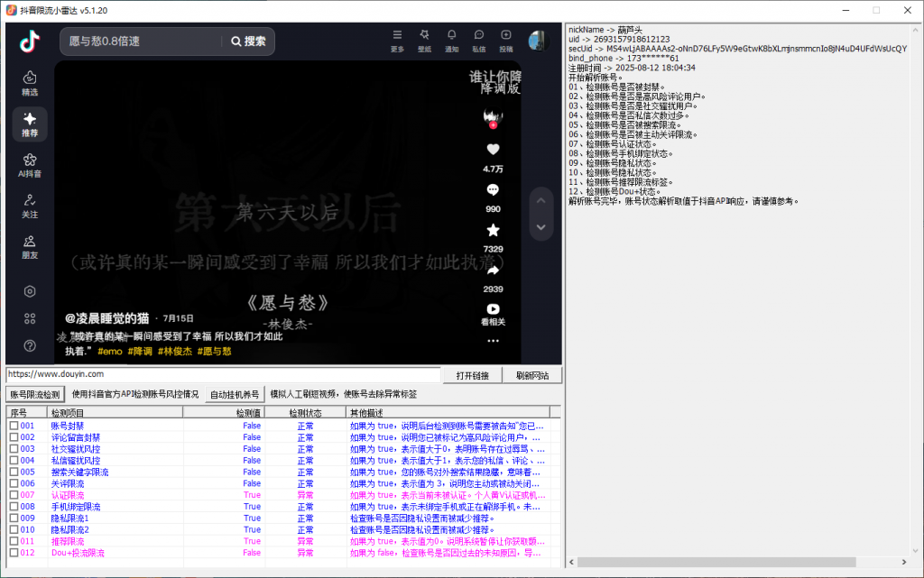The height and width of the screenshot is (578, 924).
Task: Click the 其他描述 column header
Action: pos(448,413)
